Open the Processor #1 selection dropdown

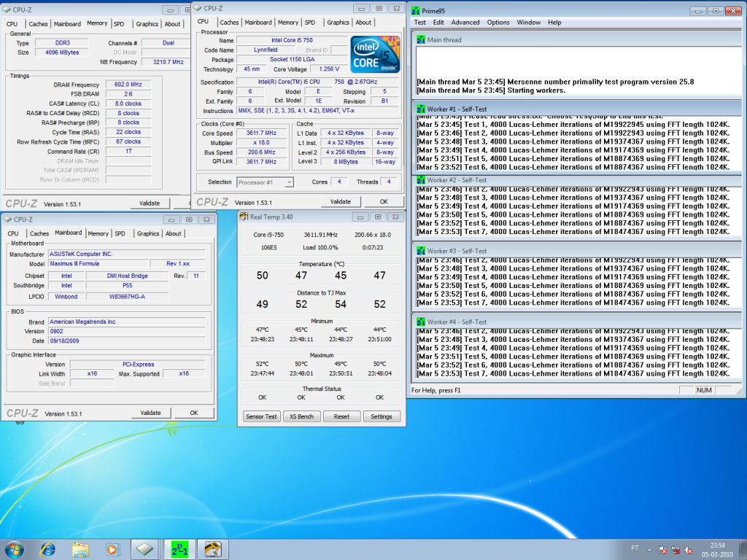(x=265, y=182)
